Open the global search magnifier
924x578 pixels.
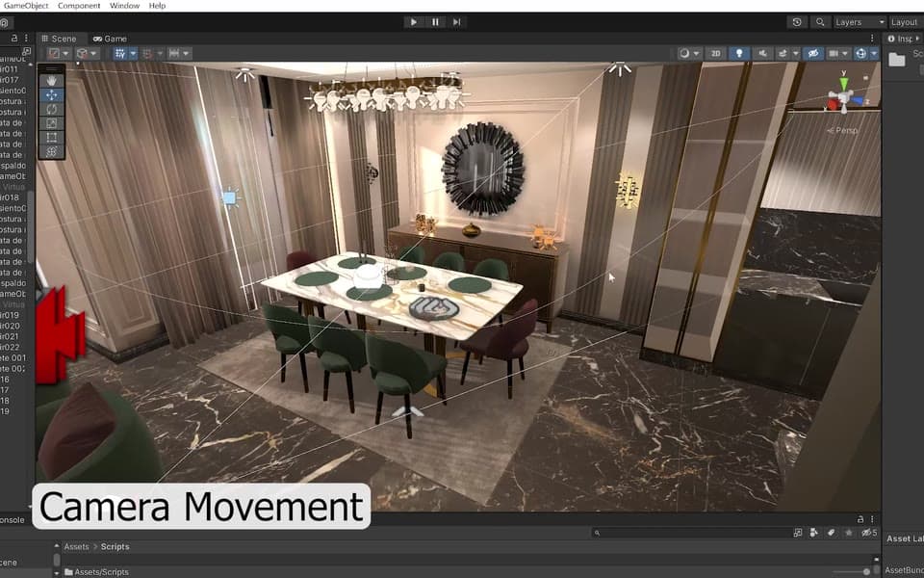coord(820,22)
